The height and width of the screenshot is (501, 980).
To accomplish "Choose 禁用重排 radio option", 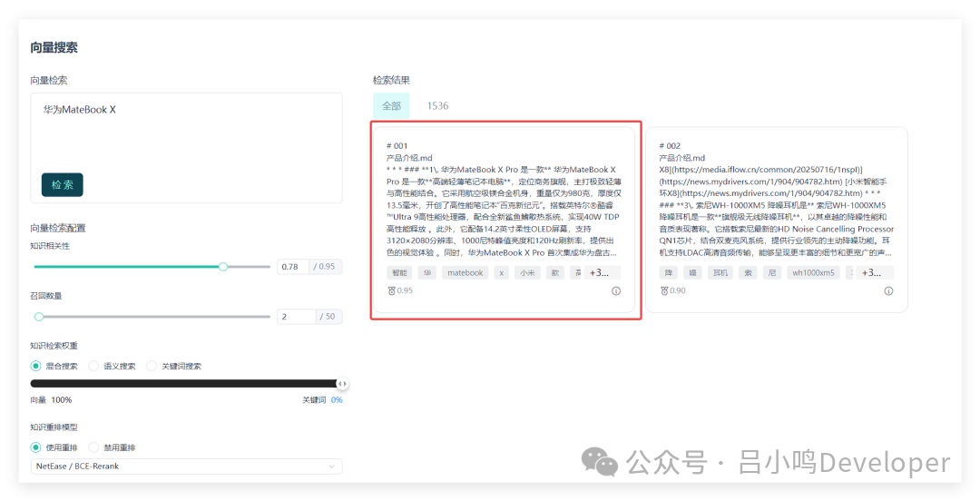I will [x=93, y=447].
